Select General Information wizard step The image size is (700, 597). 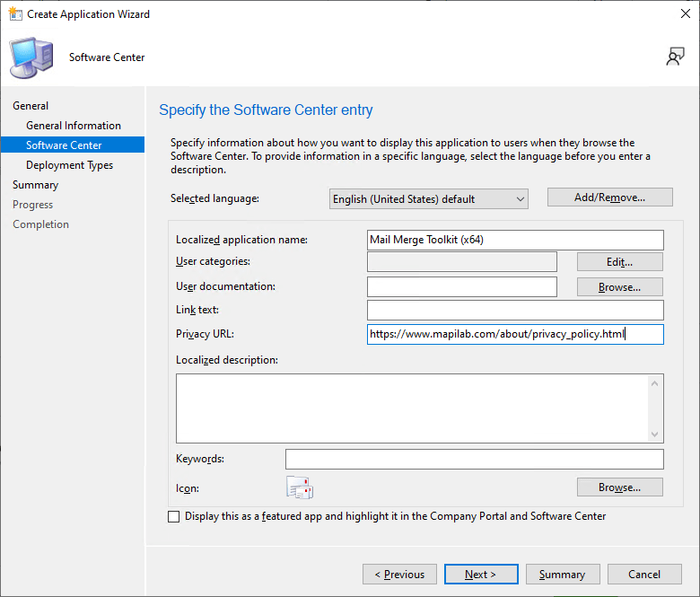coord(74,126)
